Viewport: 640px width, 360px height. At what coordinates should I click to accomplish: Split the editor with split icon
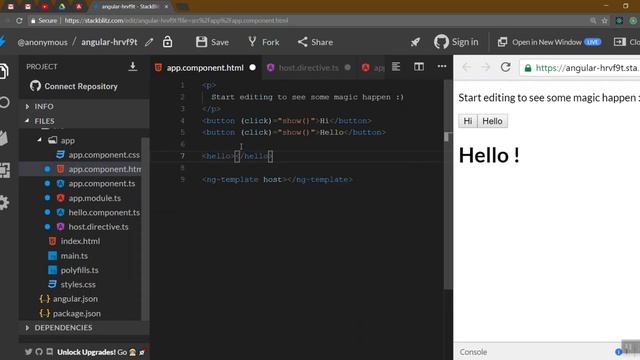419,67
